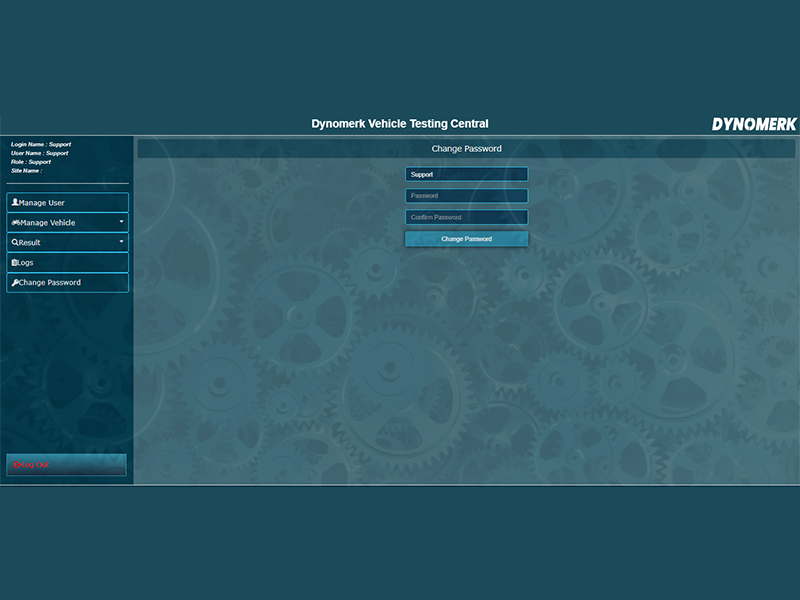Click the key icon in the sidebar
Screen dimensions: 800x600
tap(15, 283)
